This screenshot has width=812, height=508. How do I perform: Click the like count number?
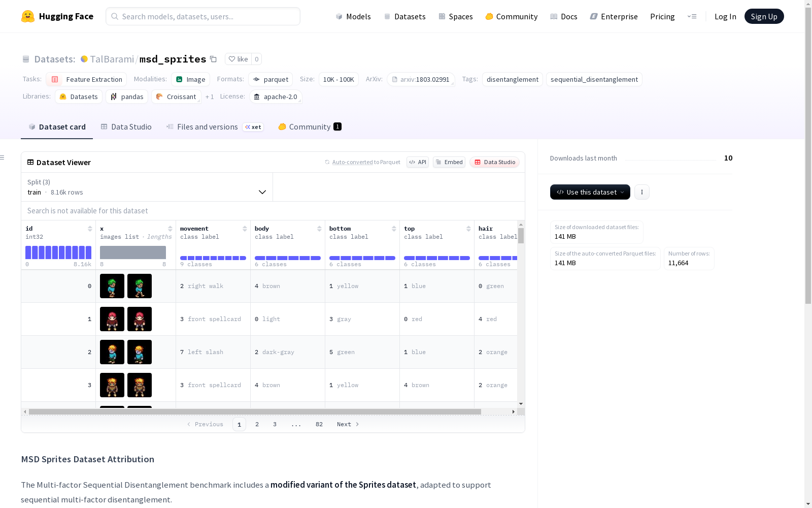pos(257,59)
